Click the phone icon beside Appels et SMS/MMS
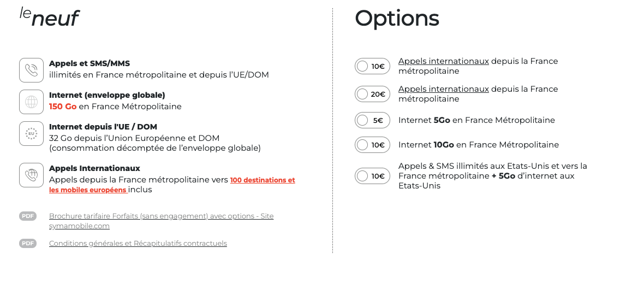644x289 pixels. [x=31, y=70]
